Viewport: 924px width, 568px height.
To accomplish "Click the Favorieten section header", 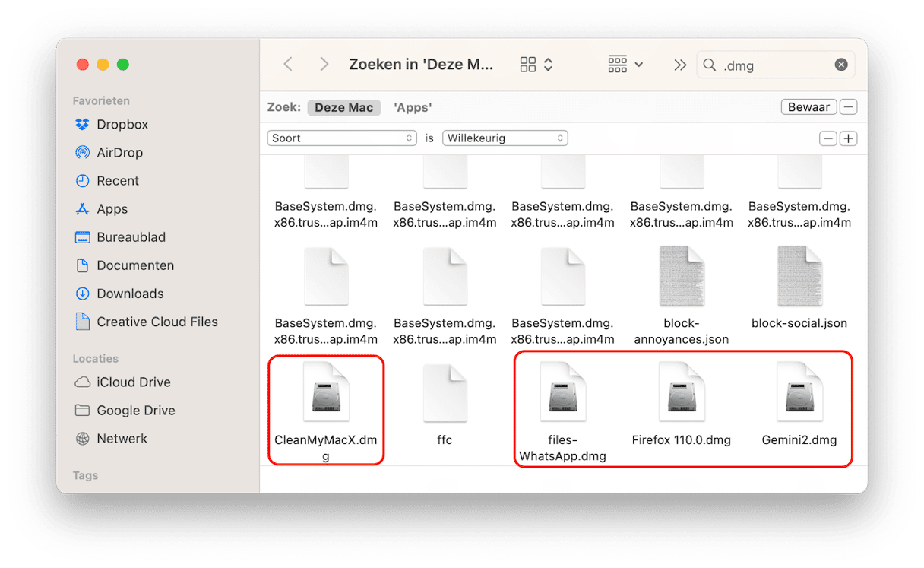I will (101, 100).
